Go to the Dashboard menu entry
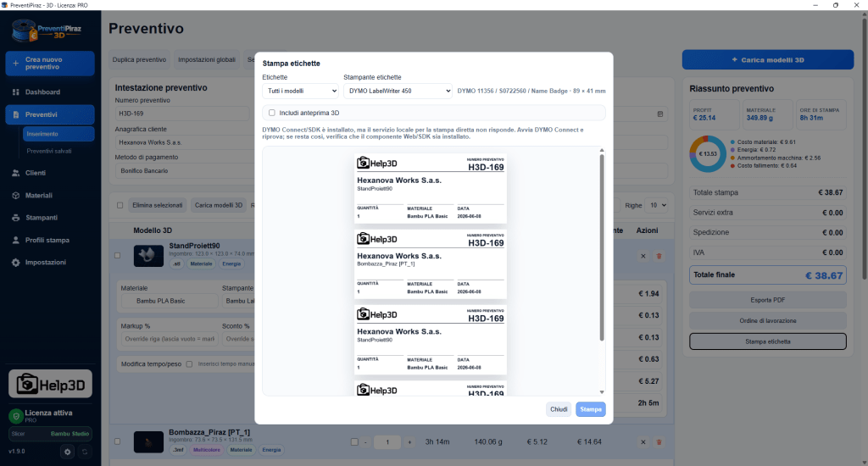This screenshot has width=868, height=466. (50, 92)
